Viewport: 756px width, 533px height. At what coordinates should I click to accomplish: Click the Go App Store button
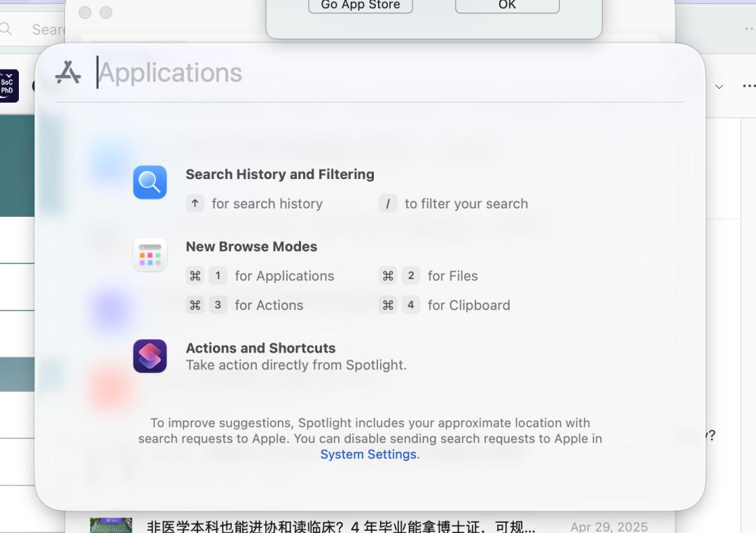tap(360, 6)
